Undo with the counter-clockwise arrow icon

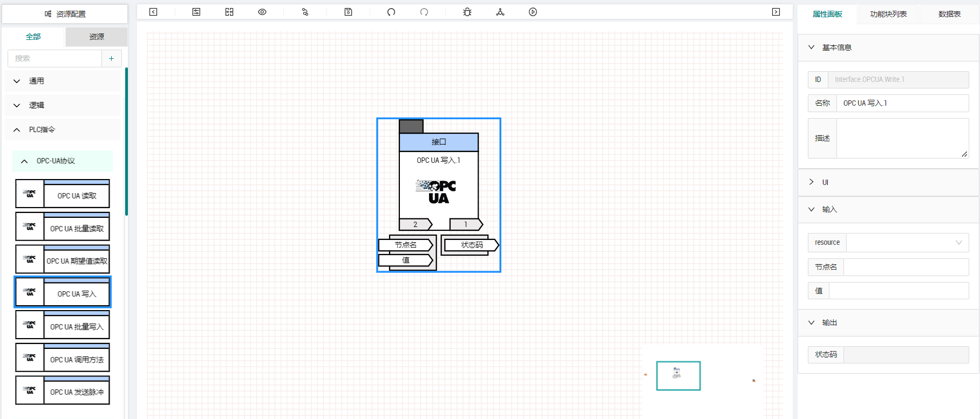391,12
